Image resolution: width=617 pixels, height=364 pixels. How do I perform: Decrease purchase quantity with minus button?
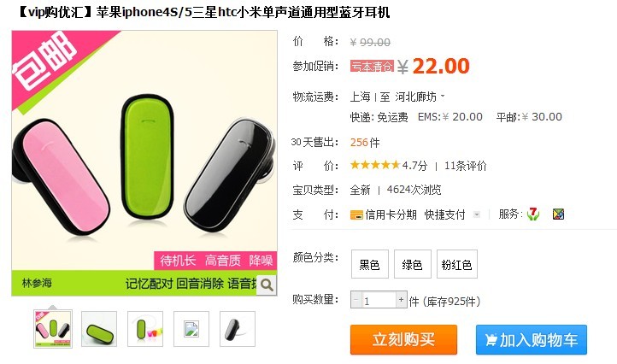(x=356, y=300)
